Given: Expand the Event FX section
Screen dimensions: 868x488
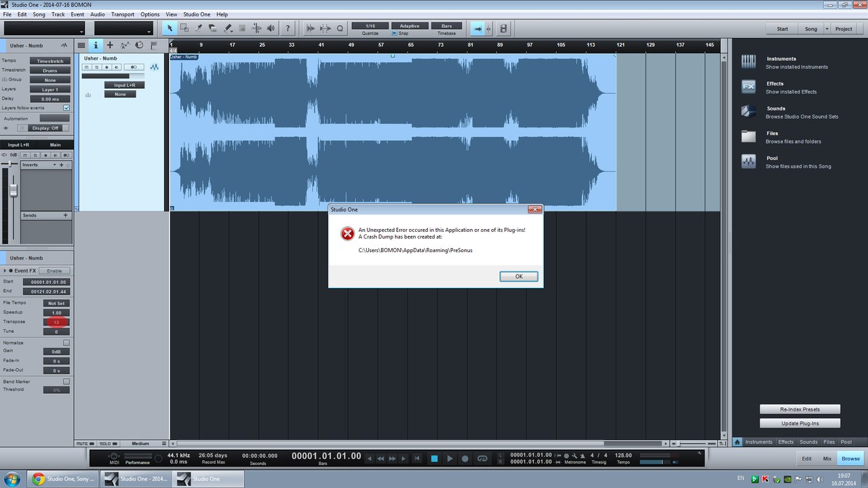Looking at the screenshot, I should 5,270.
